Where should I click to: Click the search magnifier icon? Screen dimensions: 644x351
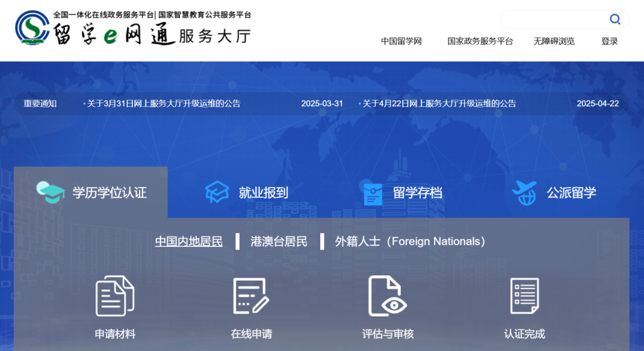[x=615, y=19]
